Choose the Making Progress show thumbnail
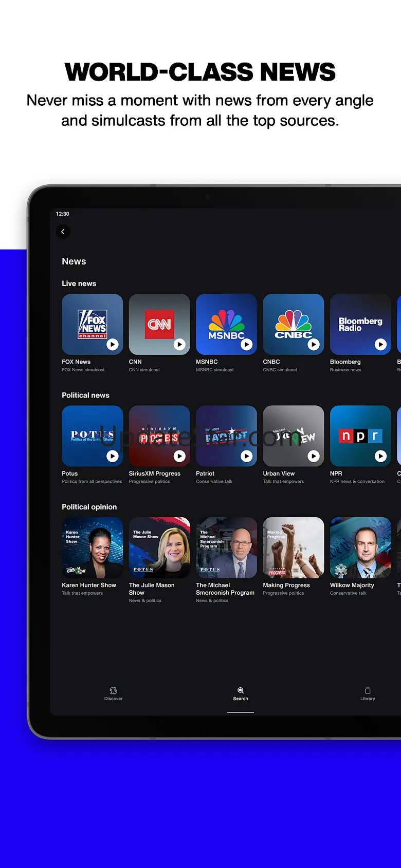 294,548
